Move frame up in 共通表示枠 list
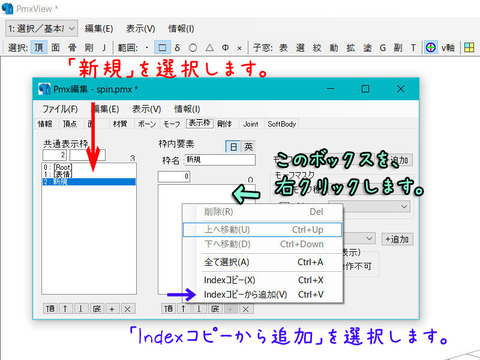This screenshot has width=480, height=360. click(x=65, y=309)
